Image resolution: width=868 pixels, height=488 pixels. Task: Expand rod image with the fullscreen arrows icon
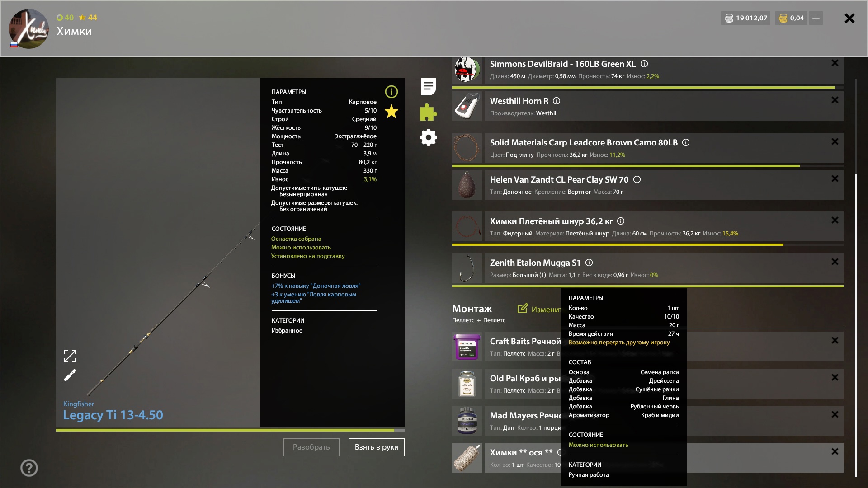click(70, 356)
